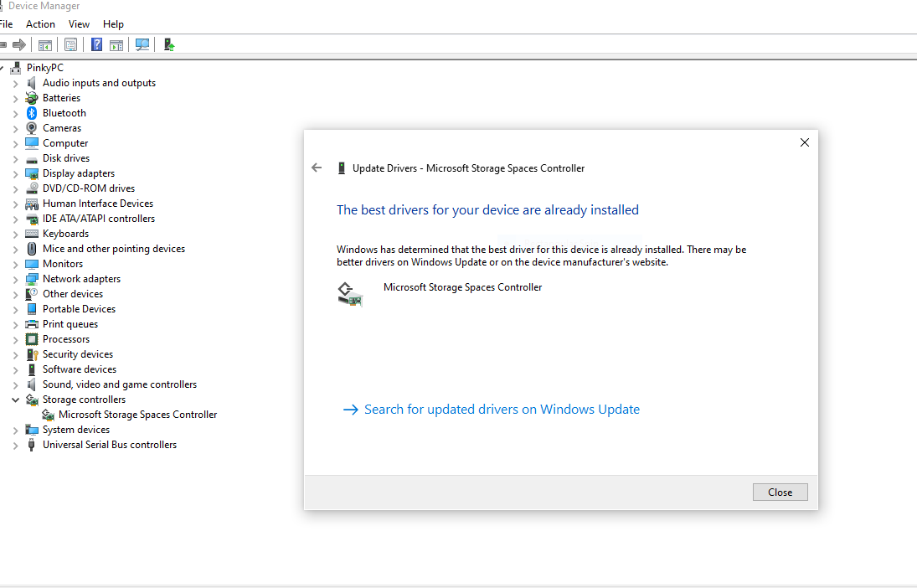Click the Audio inputs and outputs speaker icon
Image resolution: width=917 pixels, height=588 pixels.
[x=32, y=83]
